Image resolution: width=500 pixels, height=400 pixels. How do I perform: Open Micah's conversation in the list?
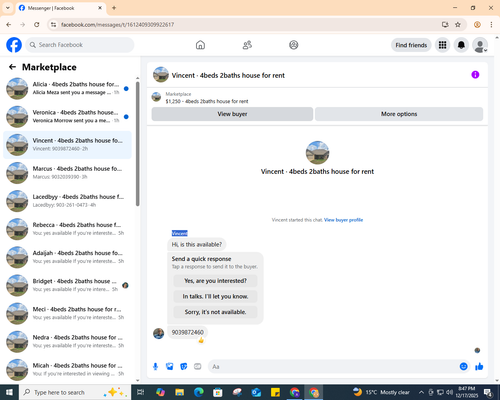click(x=67, y=369)
